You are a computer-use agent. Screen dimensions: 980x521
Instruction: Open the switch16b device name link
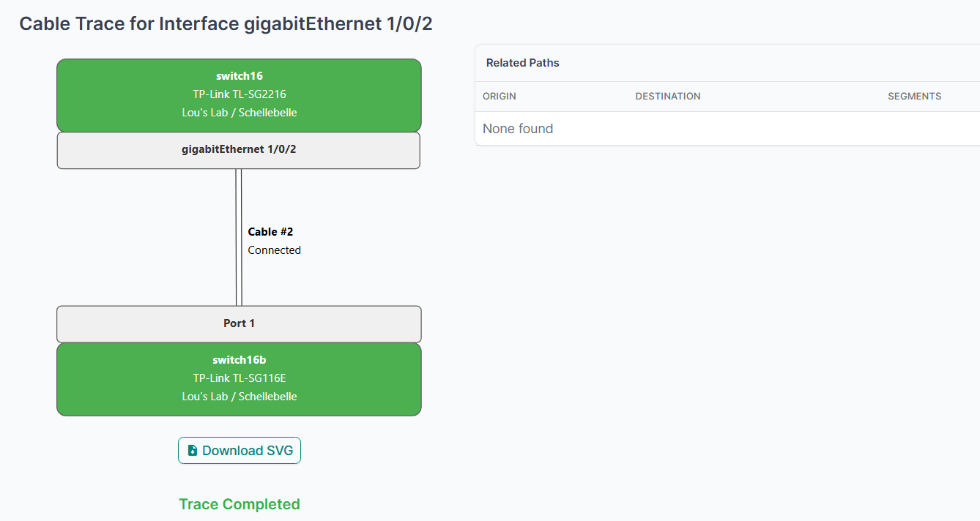pos(239,360)
